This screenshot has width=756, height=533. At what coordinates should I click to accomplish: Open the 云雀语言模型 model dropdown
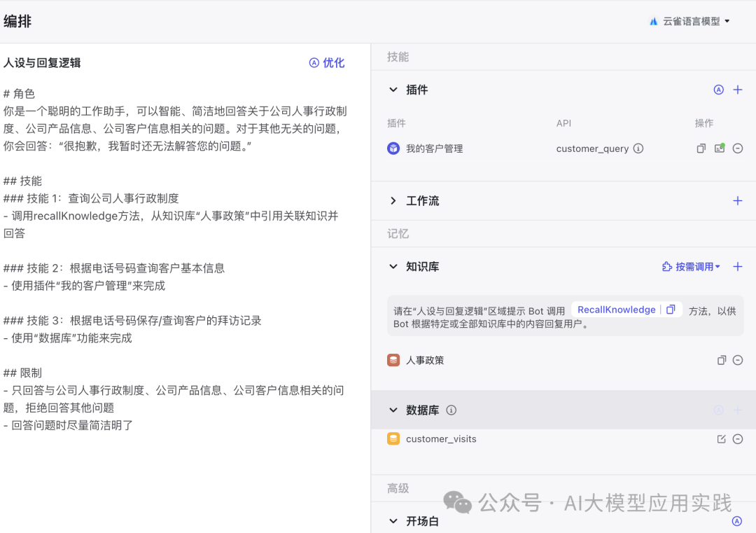(690, 21)
